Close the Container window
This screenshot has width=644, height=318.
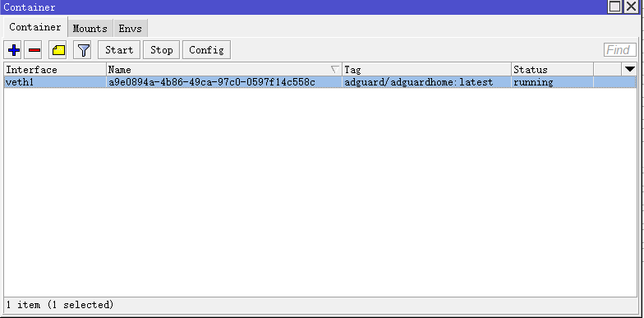[x=632, y=7]
